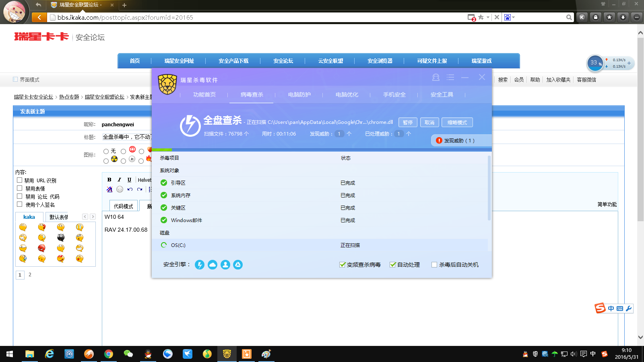Screen dimensions: 644x362
Task: Click the Rising lion shield logo
Action: click(x=167, y=84)
